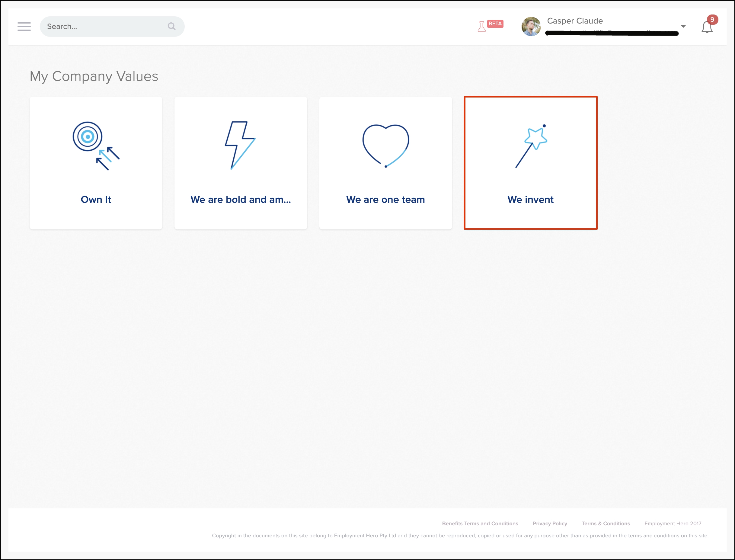Open the We invent value title
Screen dimensions: 735x560
[x=530, y=199]
